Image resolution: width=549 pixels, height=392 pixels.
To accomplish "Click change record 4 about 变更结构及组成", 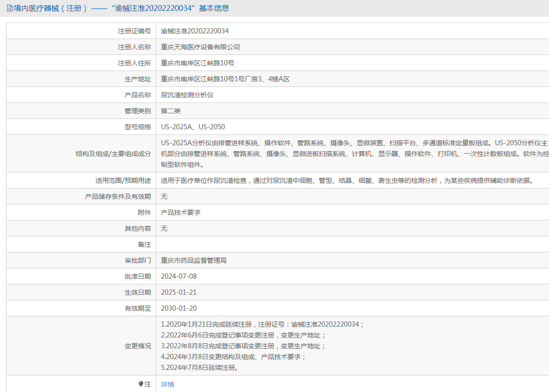I will pyautogui.click(x=233, y=357).
